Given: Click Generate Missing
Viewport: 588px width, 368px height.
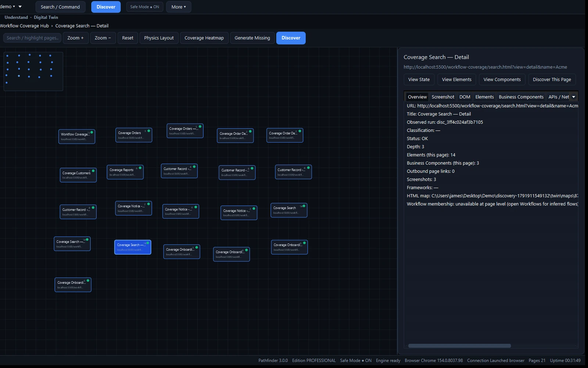Looking at the screenshot, I should [x=252, y=38].
